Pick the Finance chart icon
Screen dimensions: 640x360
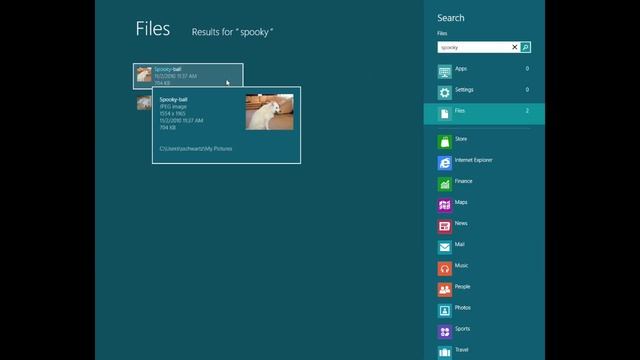pyautogui.click(x=444, y=184)
